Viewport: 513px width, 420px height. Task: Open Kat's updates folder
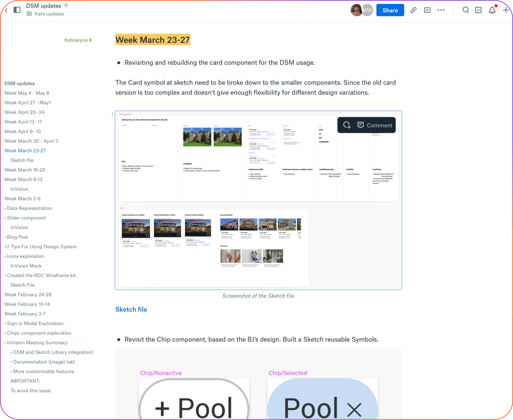49,14
